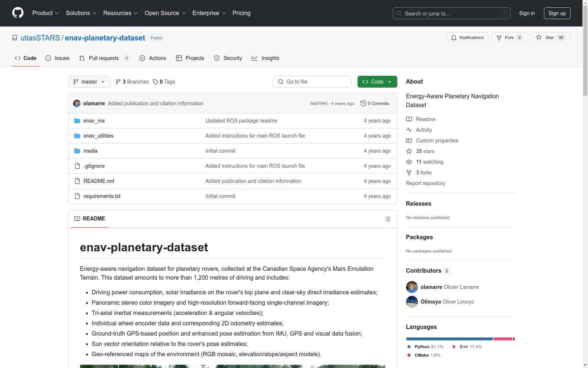Click the Python 81.1% language label
Viewport: 588px width, 368px height.
[x=426, y=347]
